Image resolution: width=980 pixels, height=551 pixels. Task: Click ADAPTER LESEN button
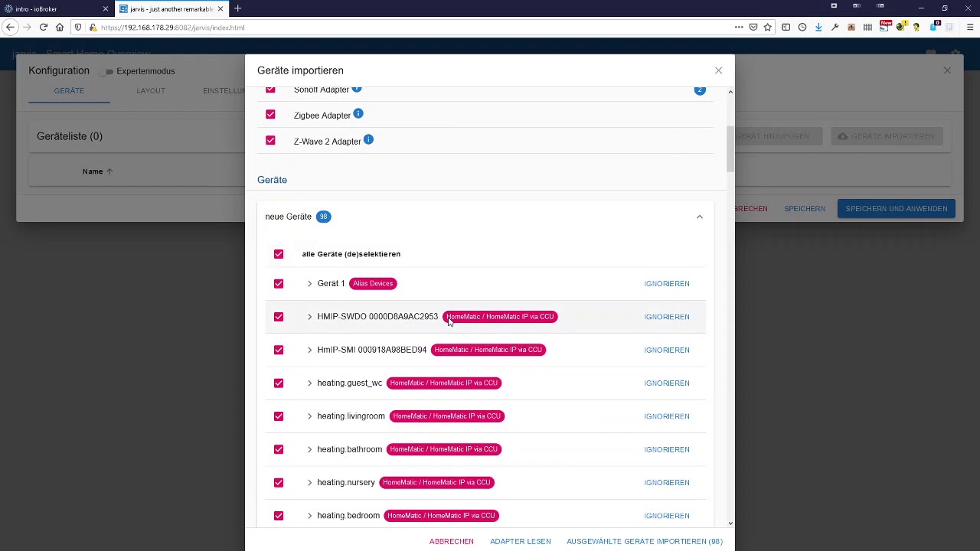(521, 541)
